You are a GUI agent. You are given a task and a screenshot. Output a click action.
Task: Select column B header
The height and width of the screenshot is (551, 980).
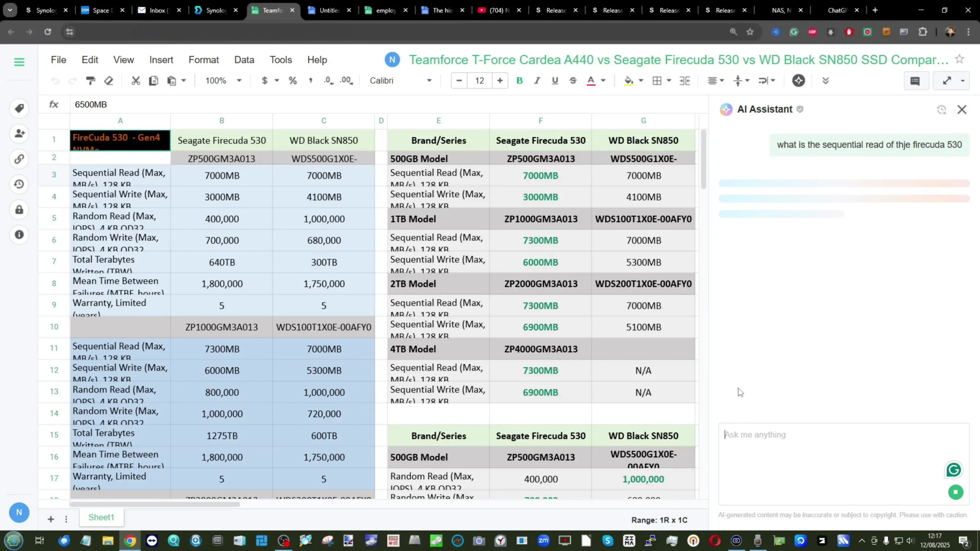pyautogui.click(x=222, y=121)
